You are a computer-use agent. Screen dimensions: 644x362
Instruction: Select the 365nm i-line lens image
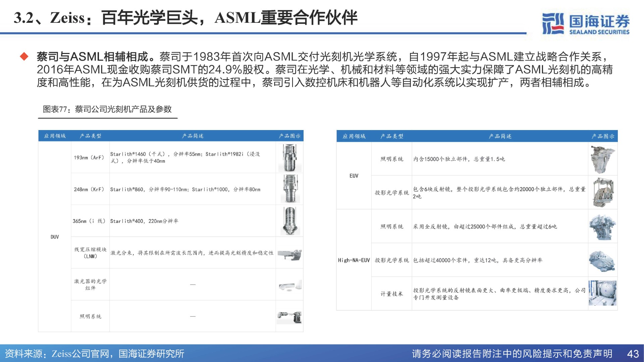tap(290, 221)
